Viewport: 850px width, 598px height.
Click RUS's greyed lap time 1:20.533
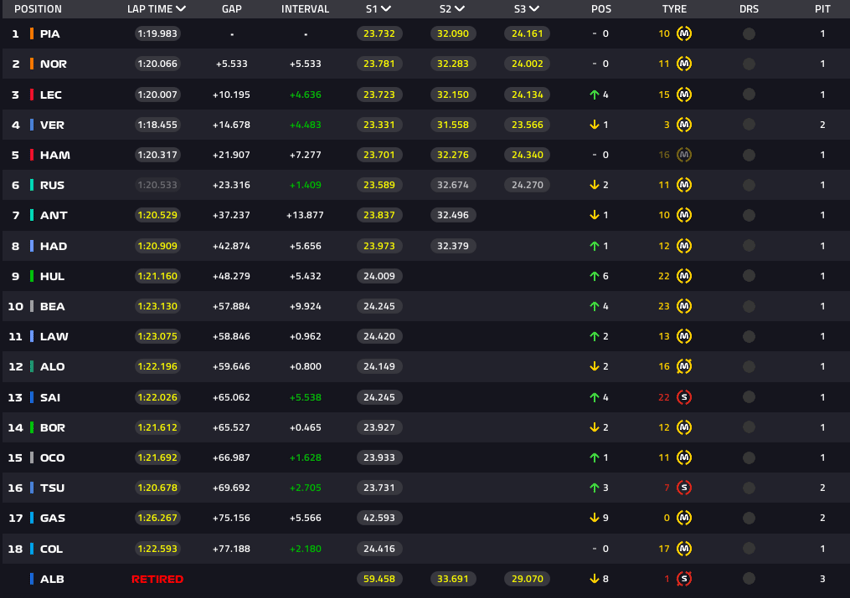157,185
